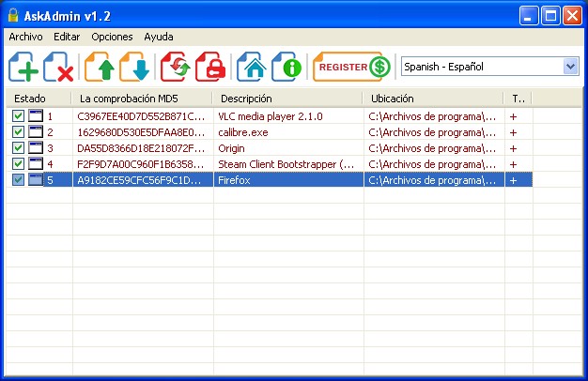Click the location cell in Origin row
Image resolution: width=588 pixels, height=381 pixels.
[x=432, y=148]
